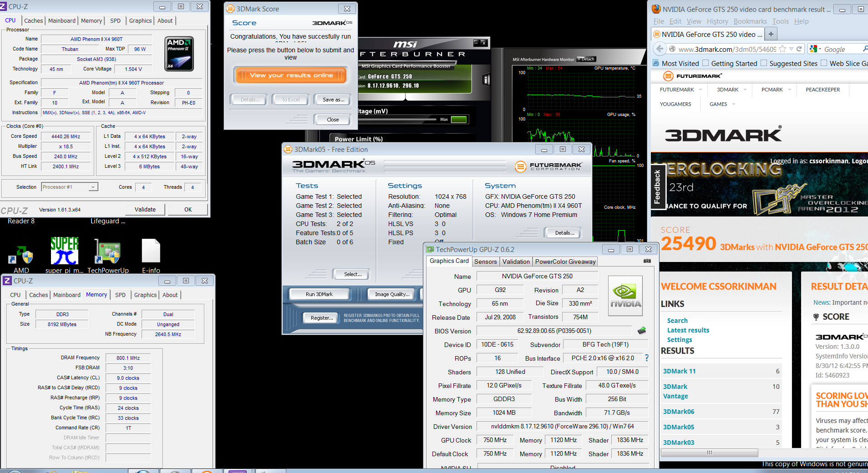Click the Firefox URL address field
This screenshot has height=473, width=868.
pyautogui.click(x=726, y=49)
